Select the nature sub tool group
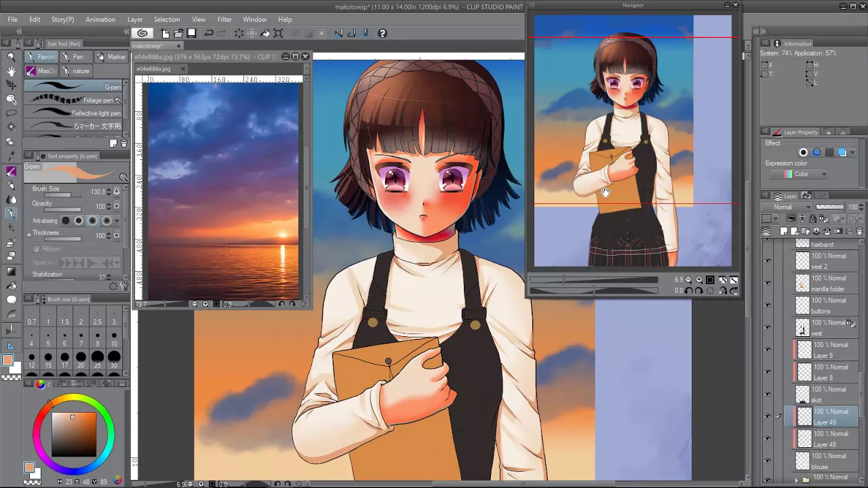 pos(76,70)
